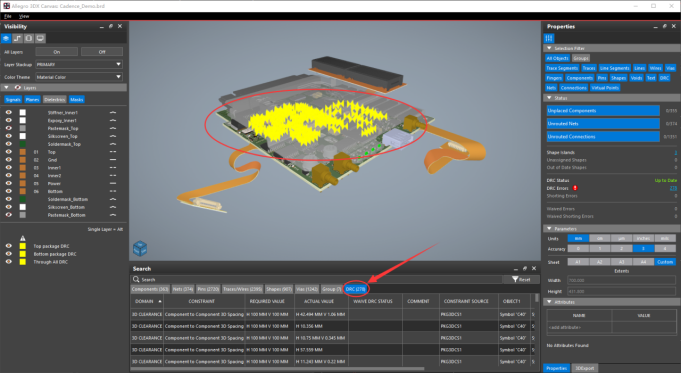Collapse the Parameters section
Viewport: 681px width, 373px height.
(549, 228)
